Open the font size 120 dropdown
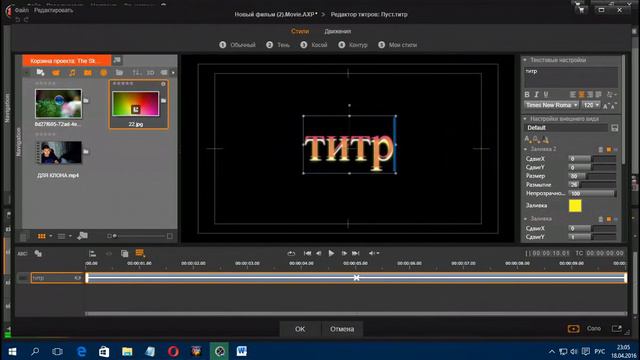Image resolution: width=640 pixels, height=360 pixels. (x=591, y=105)
